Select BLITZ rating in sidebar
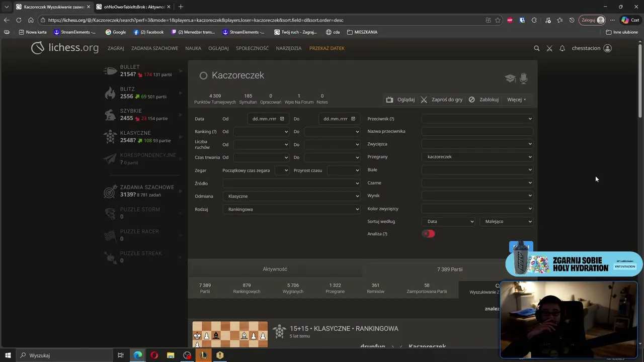The image size is (644, 362). [143, 93]
